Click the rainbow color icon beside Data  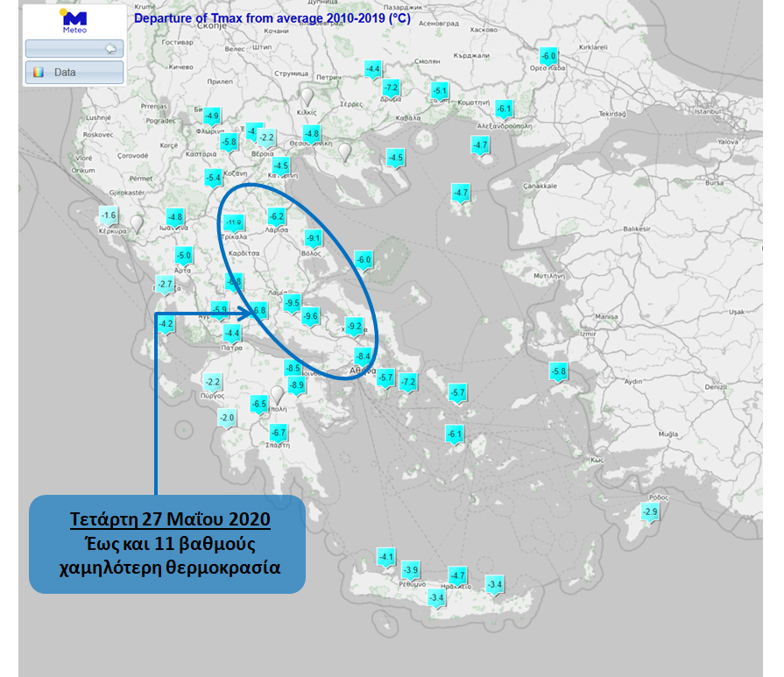click(x=39, y=73)
